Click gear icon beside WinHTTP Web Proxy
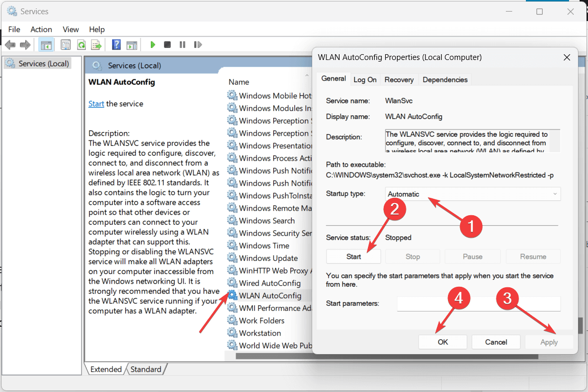 [233, 270]
